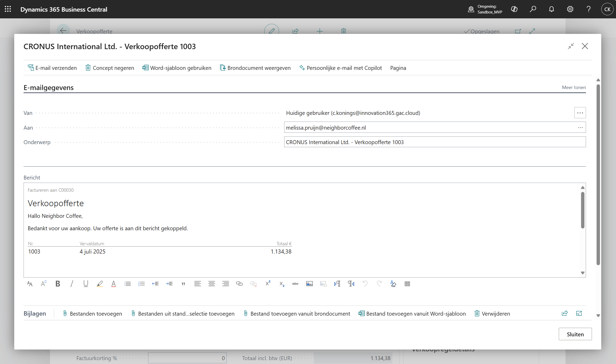Image resolution: width=616 pixels, height=364 pixels.
Task: Insert a table into the email body
Action: point(407,284)
